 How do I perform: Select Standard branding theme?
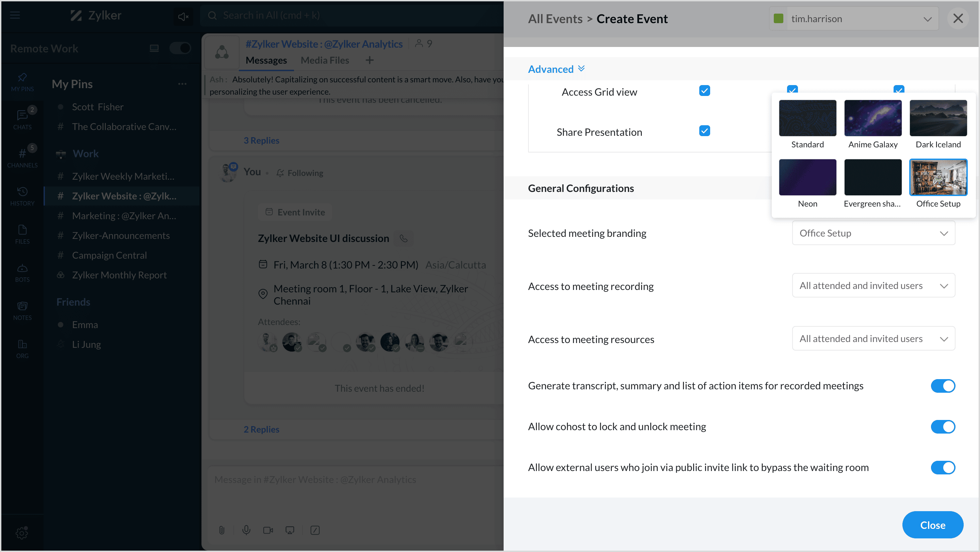pos(807,125)
